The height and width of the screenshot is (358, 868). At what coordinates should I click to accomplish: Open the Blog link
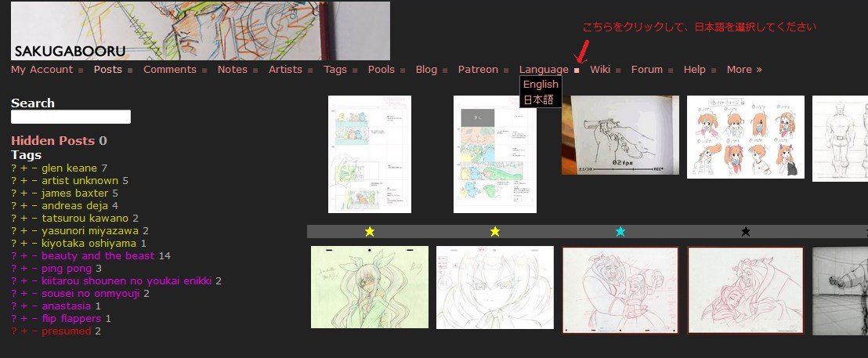click(x=426, y=69)
